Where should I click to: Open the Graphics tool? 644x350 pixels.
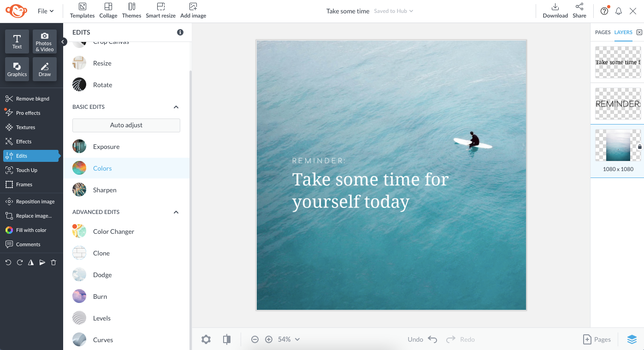(17, 69)
